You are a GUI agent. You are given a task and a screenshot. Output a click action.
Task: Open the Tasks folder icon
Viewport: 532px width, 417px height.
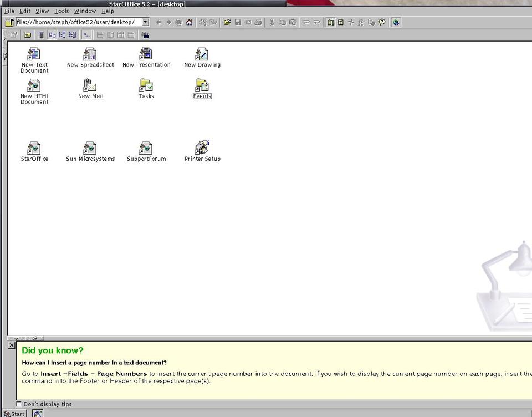146,86
